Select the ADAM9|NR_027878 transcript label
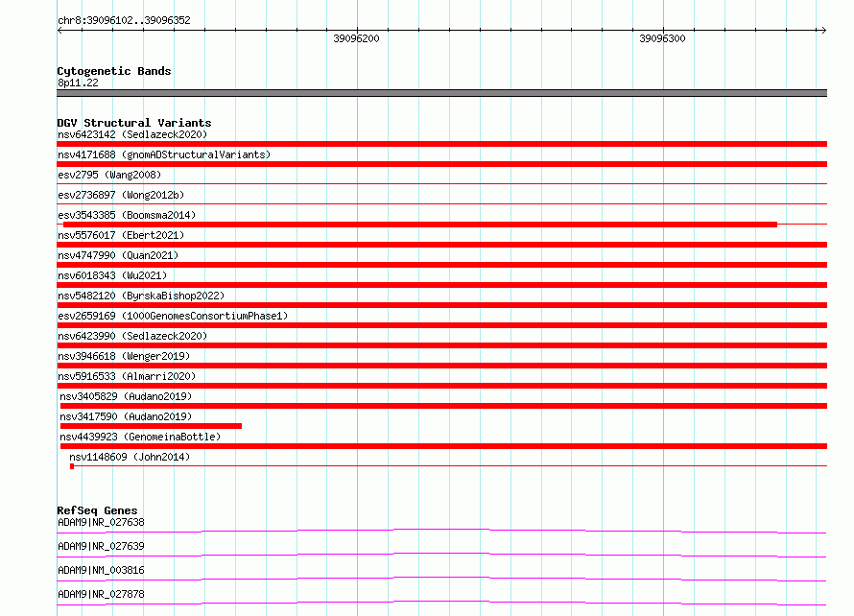 [102, 594]
